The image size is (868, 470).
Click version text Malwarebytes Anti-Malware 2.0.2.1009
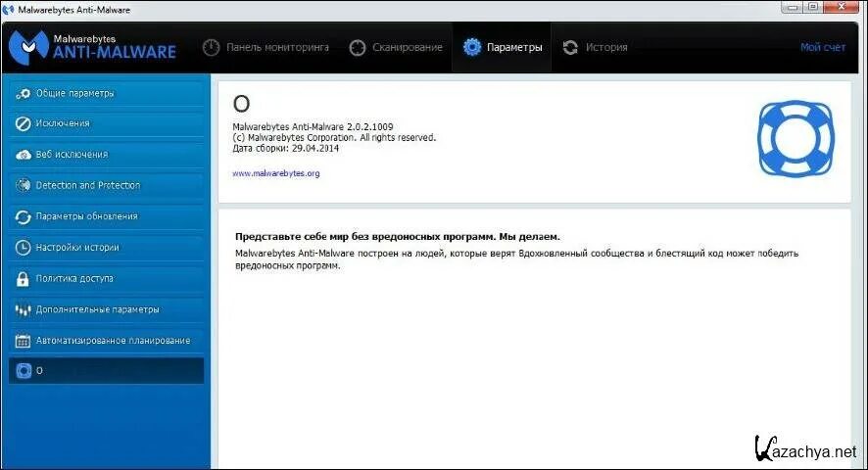pos(313,126)
